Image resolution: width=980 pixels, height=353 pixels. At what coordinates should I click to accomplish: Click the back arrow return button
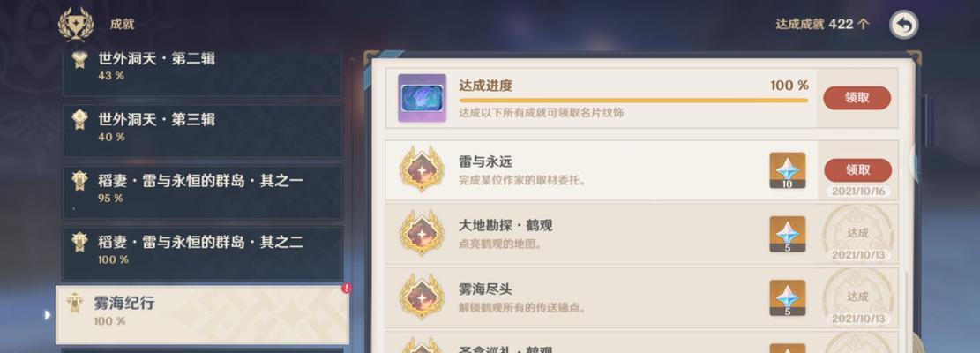pyautogui.click(x=904, y=25)
